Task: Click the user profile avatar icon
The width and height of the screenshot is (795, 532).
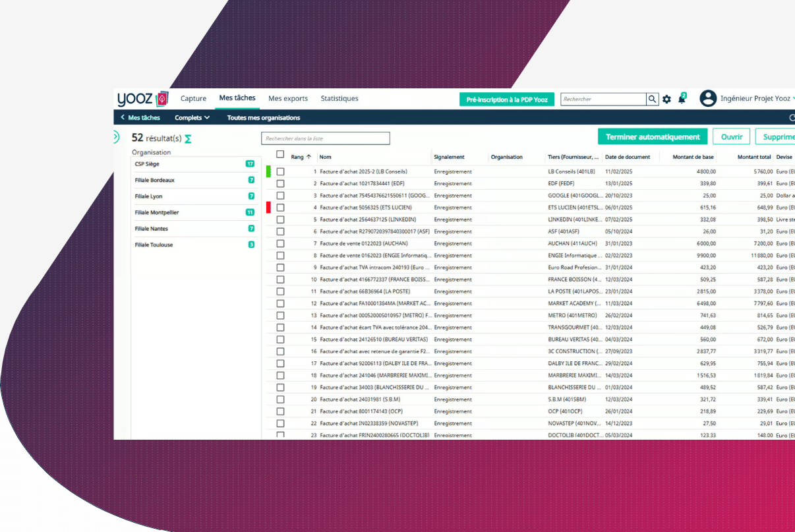Action: 708,99
